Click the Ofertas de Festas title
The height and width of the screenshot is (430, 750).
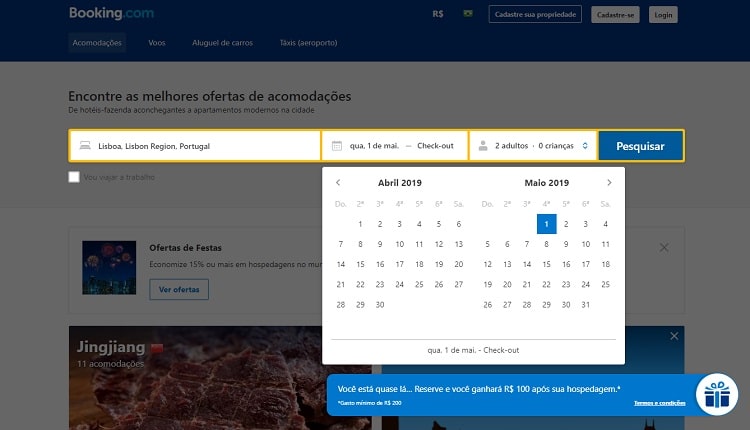click(x=185, y=248)
